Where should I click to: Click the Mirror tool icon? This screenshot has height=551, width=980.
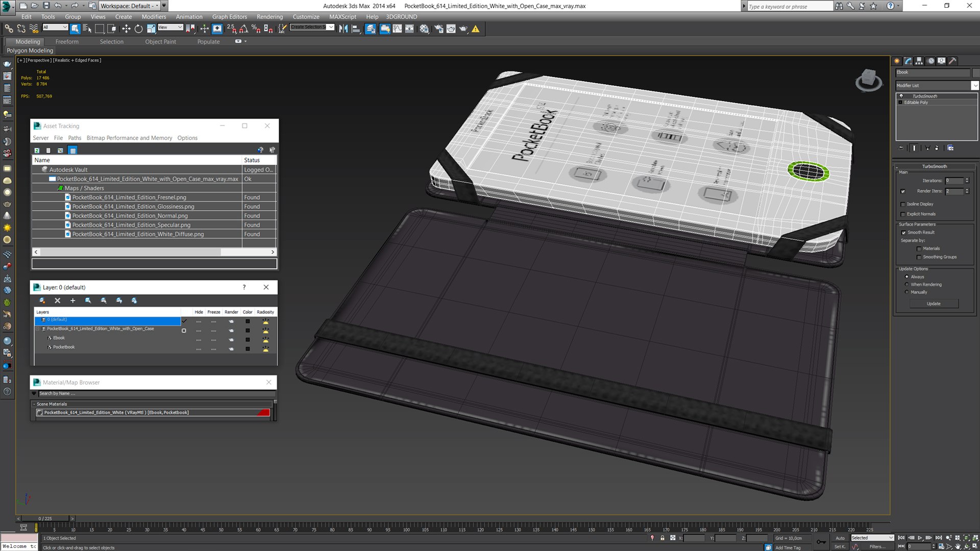point(343,29)
